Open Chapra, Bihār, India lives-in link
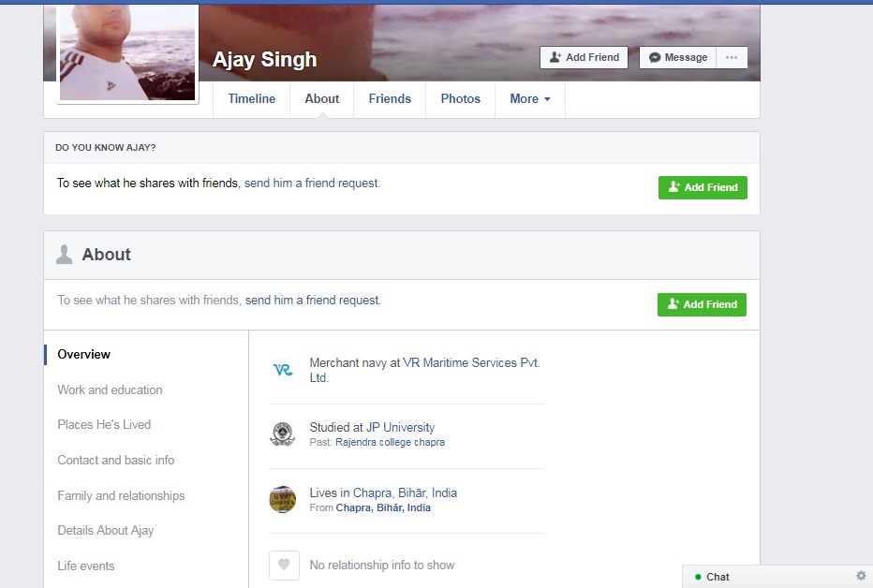873x588 pixels. 406,492
